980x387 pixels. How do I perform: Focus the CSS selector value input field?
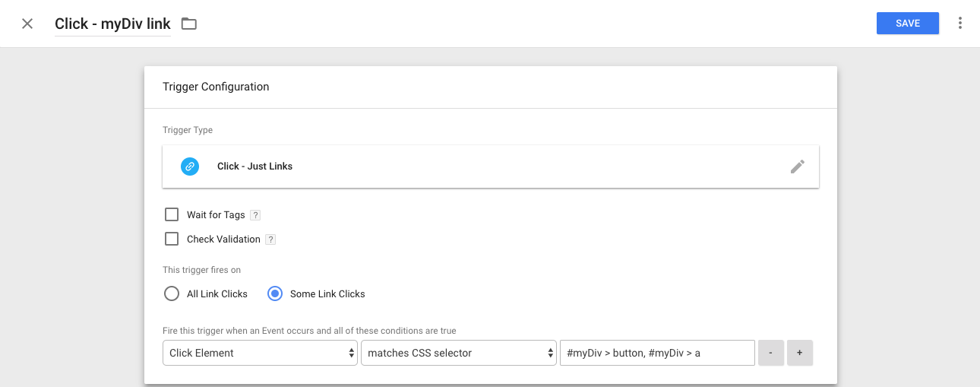[x=657, y=353]
